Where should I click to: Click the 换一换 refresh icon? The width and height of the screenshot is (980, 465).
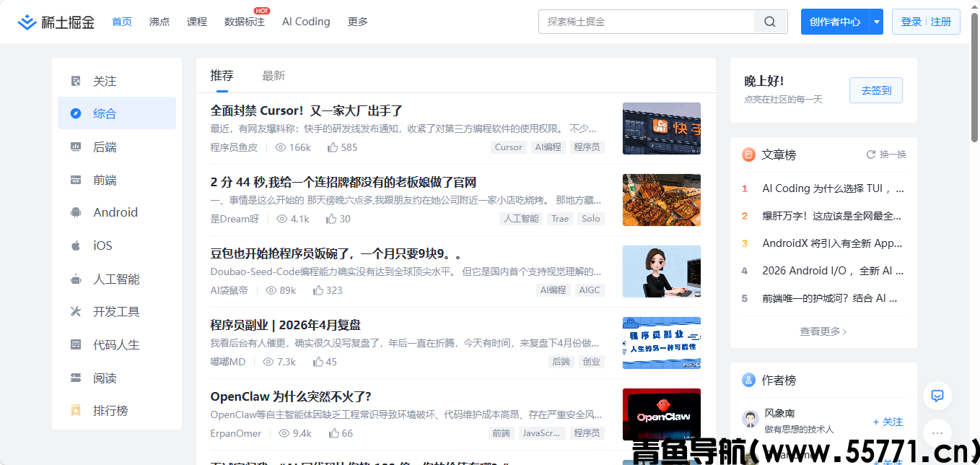click(x=870, y=155)
